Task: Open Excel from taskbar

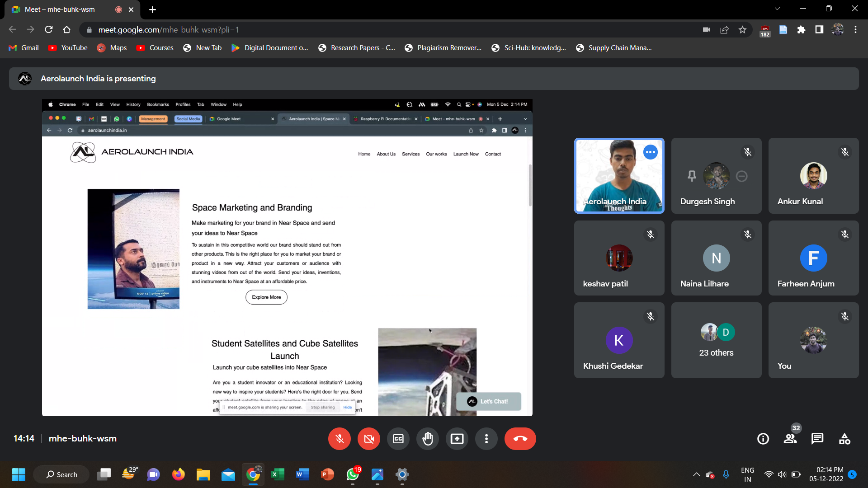Action: click(278, 474)
